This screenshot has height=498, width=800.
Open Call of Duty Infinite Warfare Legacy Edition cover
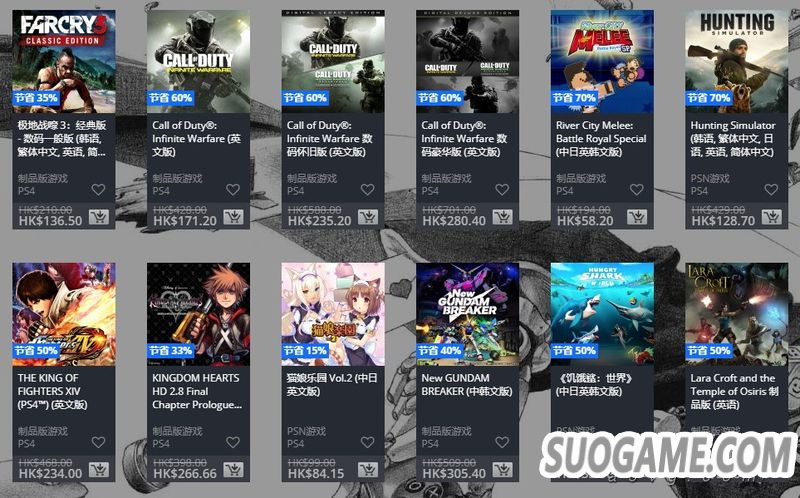click(333, 61)
